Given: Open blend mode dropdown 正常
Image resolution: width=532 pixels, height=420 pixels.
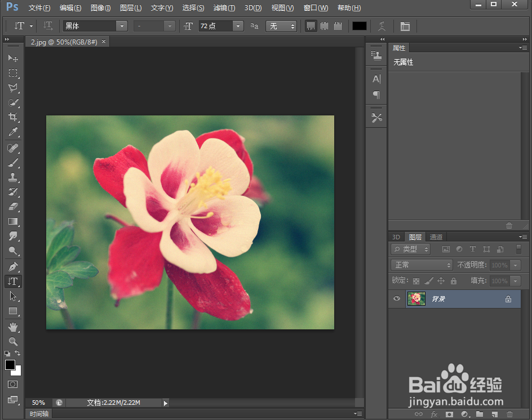Looking at the screenshot, I should (x=422, y=265).
